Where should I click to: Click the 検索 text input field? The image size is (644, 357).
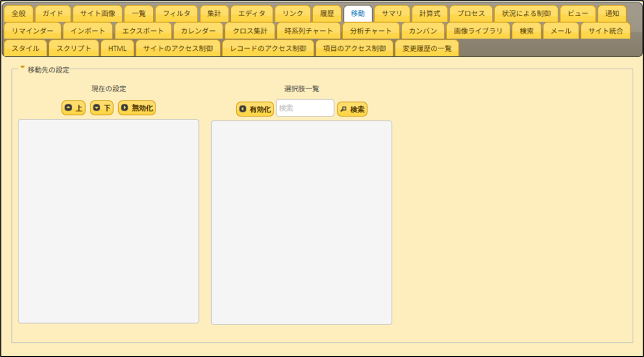coord(305,108)
